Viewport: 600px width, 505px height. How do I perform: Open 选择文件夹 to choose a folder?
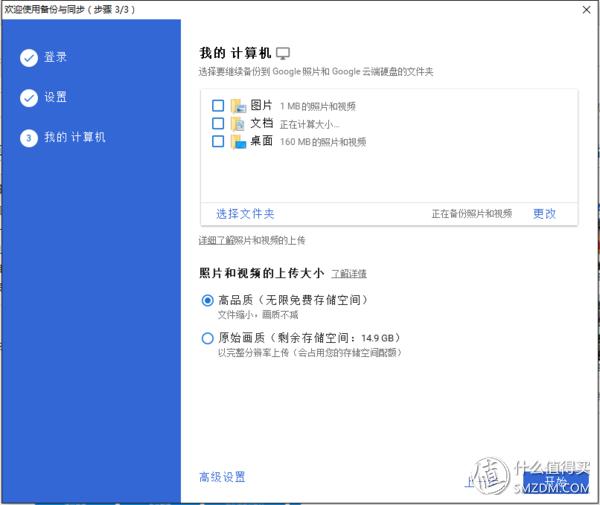[245, 213]
